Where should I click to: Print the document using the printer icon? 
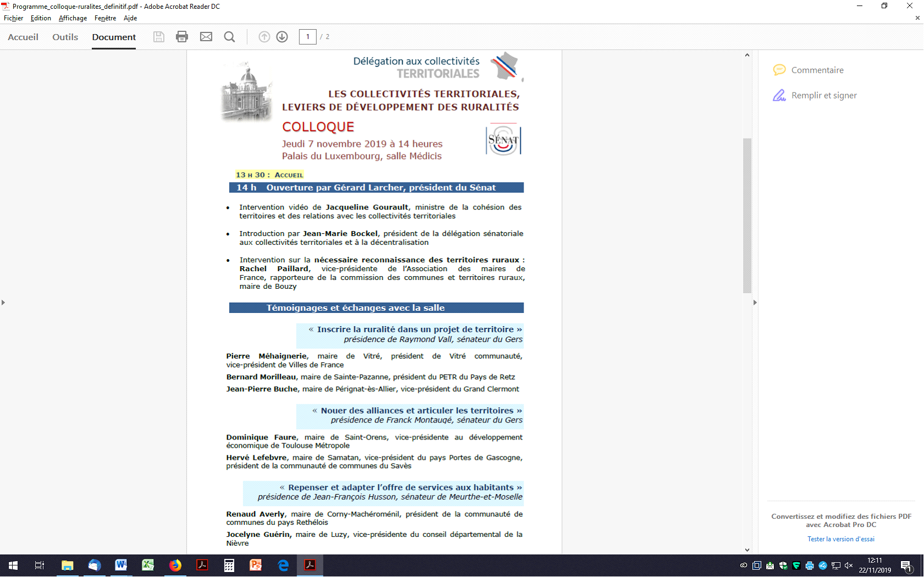182,37
